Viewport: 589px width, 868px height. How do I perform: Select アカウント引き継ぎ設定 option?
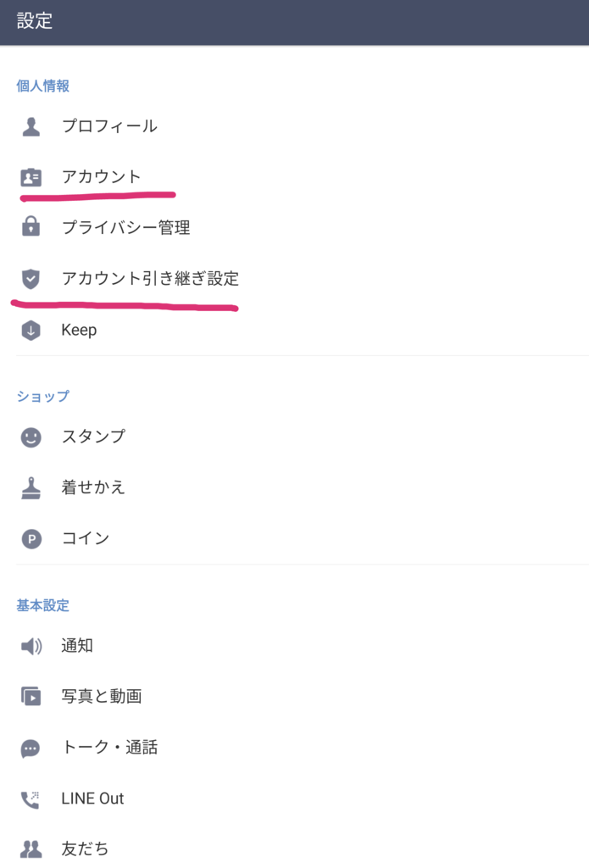pos(150,278)
